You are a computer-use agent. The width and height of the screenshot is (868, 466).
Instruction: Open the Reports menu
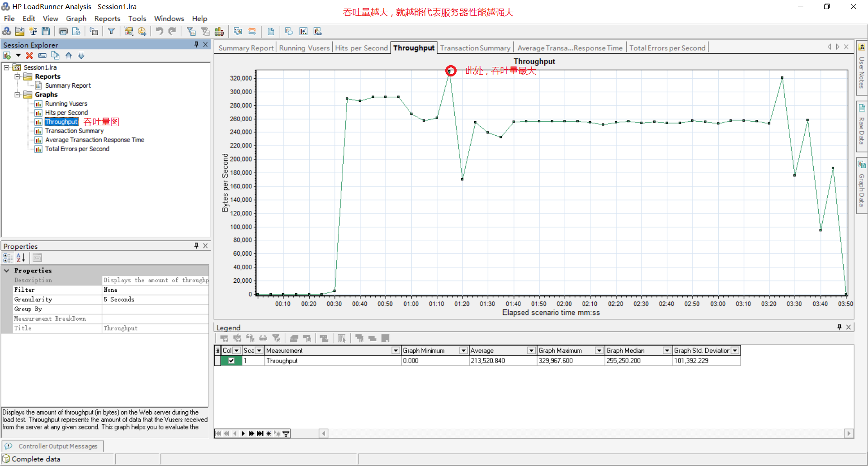click(x=107, y=19)
